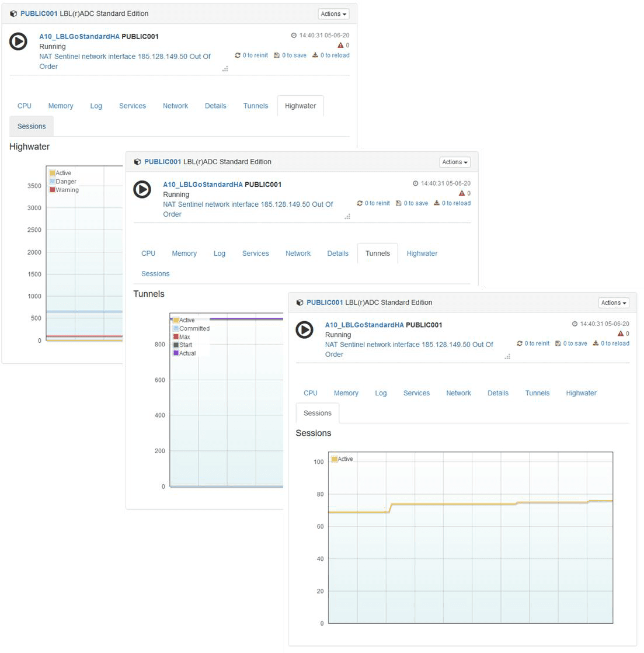
Task: Open the A10_LBLGoStandardHA link in the Sessions panel
Action: 364,325
